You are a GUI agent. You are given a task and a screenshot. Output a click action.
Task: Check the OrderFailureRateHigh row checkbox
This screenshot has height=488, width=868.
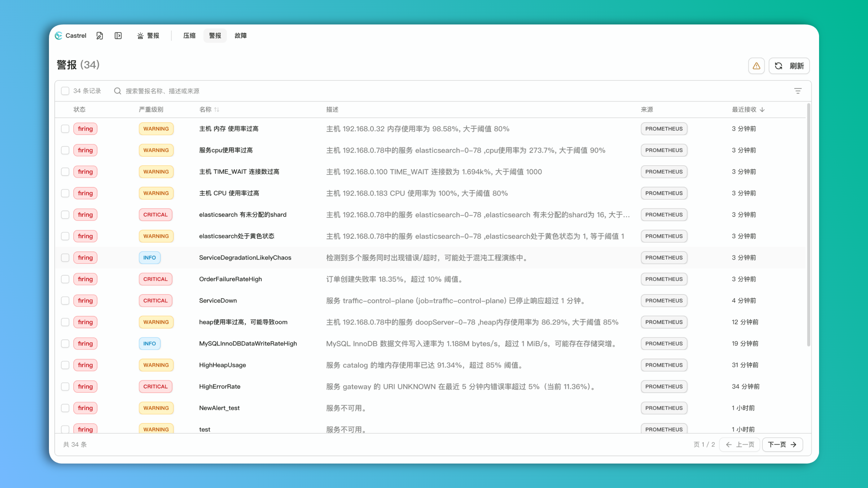pos(65,279)
